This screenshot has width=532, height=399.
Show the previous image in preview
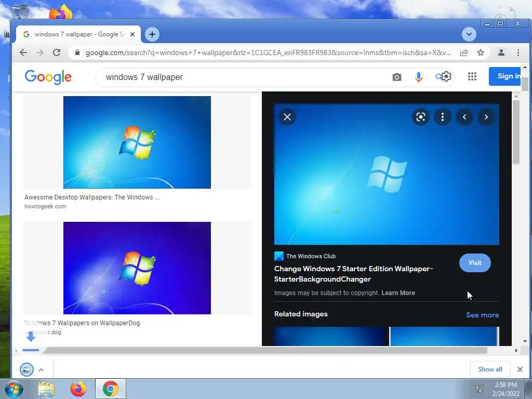464,117
